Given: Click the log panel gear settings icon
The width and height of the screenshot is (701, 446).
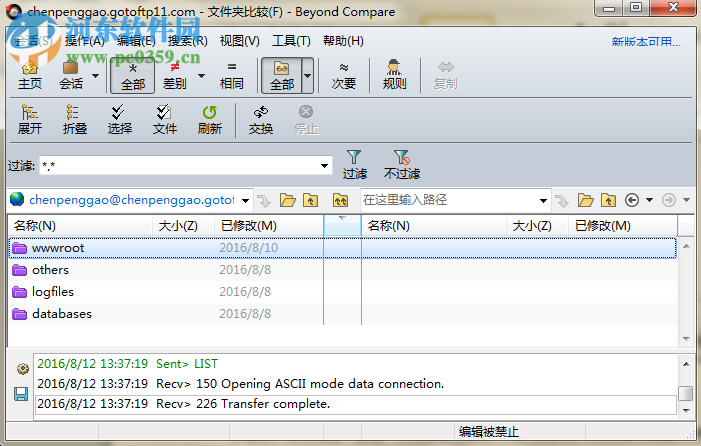Looking at the screenshot, I should coord(22,369).
